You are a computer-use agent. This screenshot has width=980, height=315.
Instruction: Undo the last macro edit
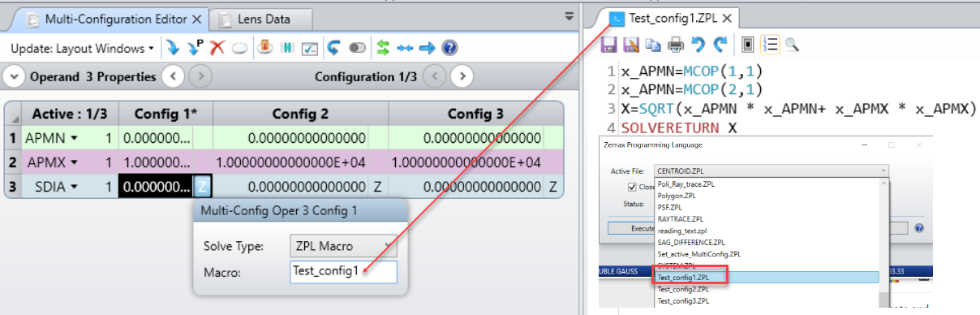click(x=698, y=45)
